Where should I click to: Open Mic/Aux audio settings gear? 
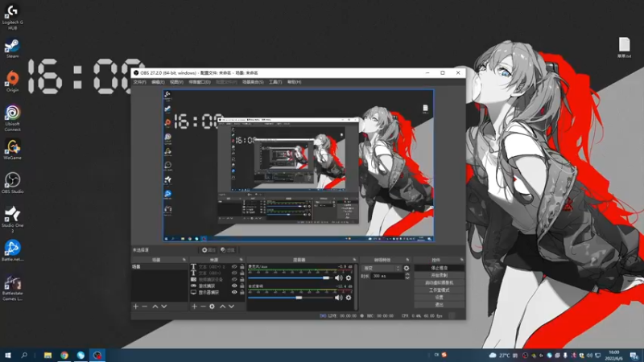(x=349, y=278)
